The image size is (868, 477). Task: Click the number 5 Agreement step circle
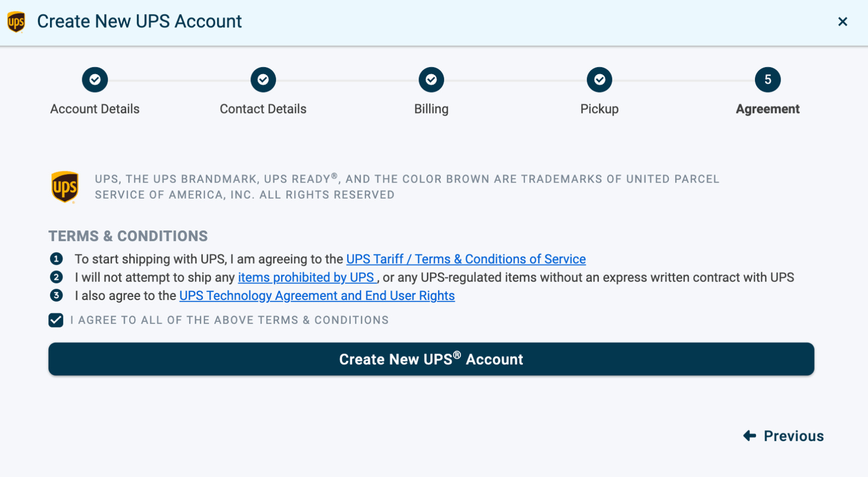(x=768, y=79)
